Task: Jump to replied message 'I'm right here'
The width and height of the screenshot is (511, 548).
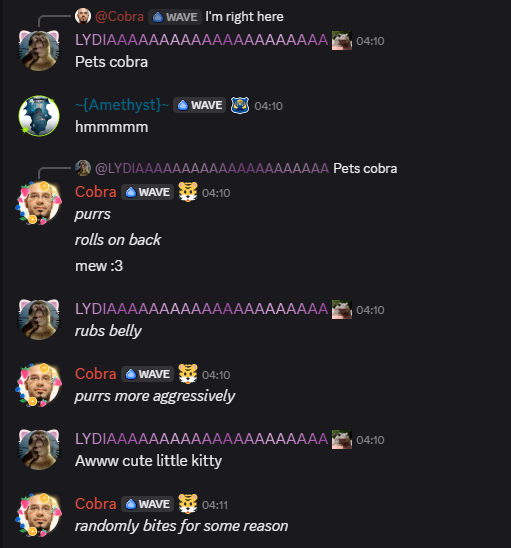Action: coord(244,16)
